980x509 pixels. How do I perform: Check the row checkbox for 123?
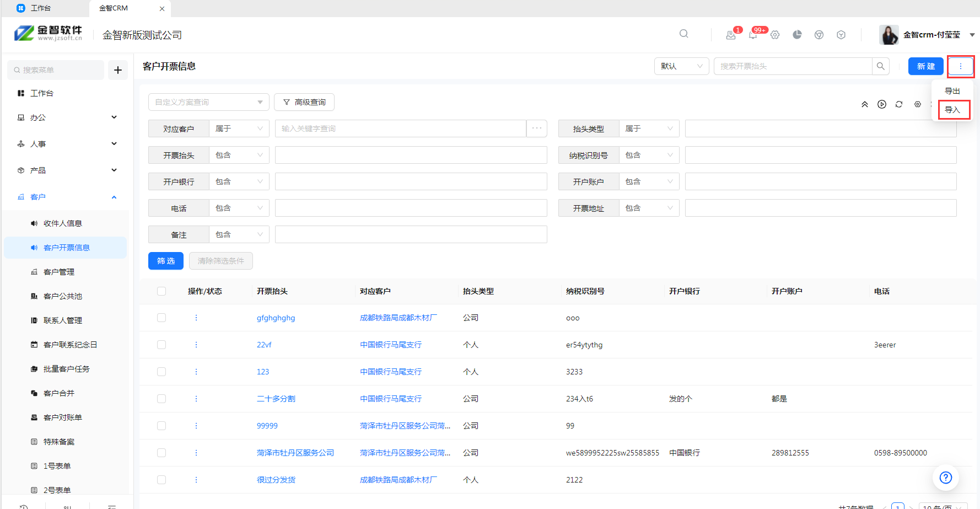161,372
